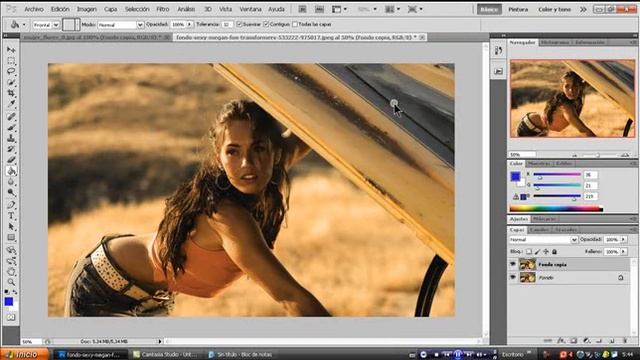The height and width of the screenshot is (360, 640).
Task: Hide the Fondo copia layer
Action: coord(513,264)
